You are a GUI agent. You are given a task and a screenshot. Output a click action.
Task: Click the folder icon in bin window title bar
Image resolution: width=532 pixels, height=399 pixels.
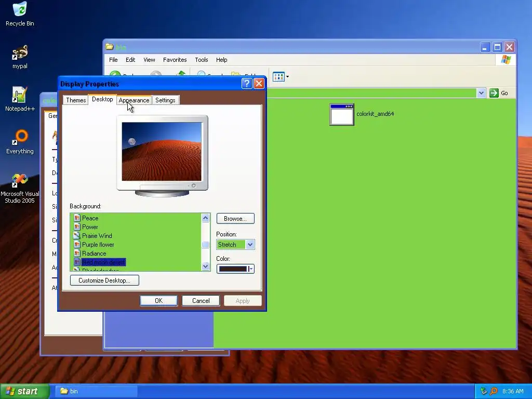point(109,47)
